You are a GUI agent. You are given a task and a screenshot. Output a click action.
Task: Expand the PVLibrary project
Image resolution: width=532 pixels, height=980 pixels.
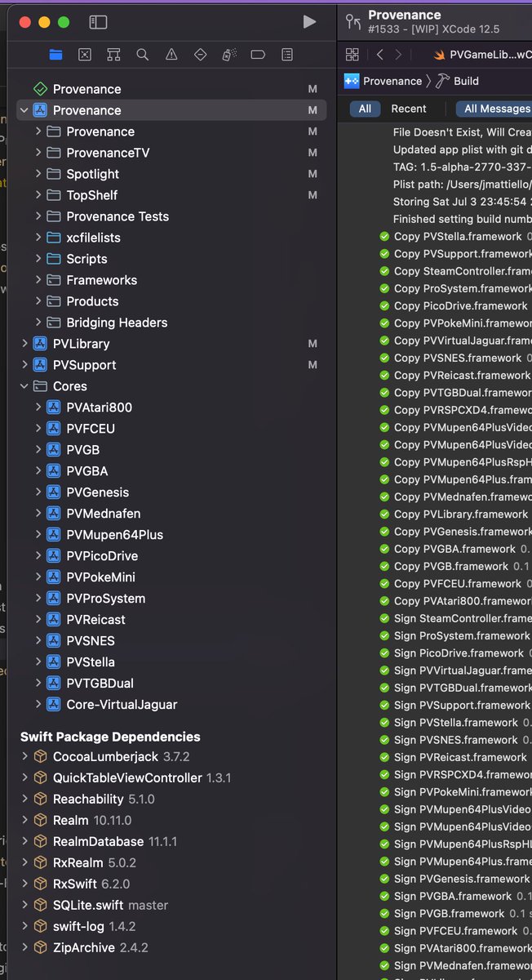coord(24,344)
